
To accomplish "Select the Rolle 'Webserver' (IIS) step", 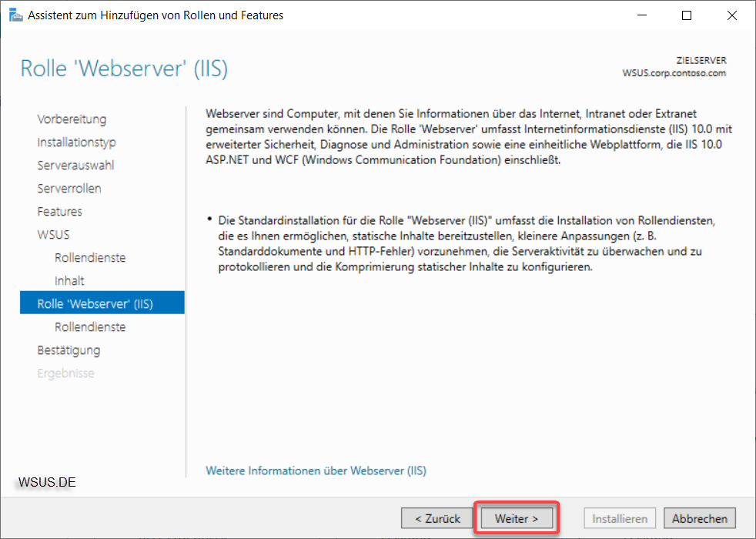I will 102,303.
